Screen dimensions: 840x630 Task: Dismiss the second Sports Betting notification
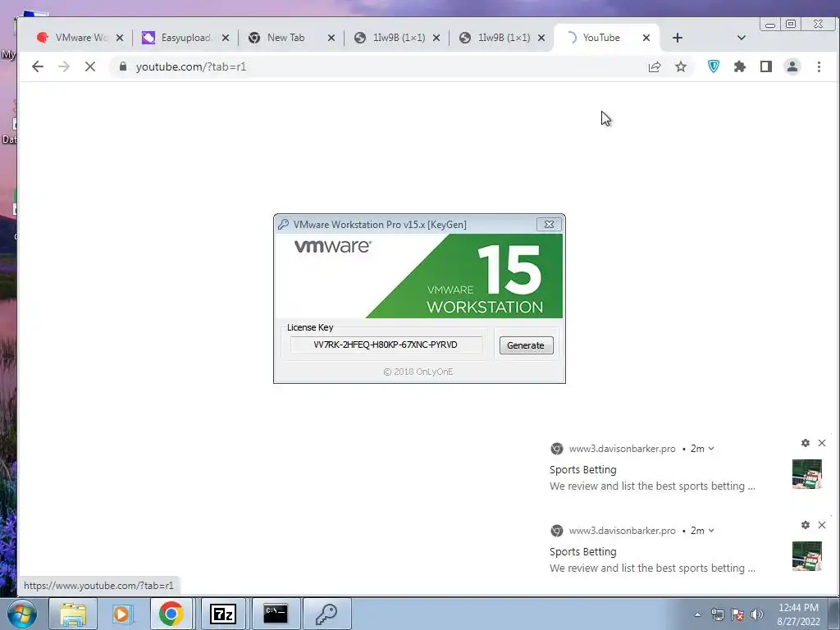822,525
